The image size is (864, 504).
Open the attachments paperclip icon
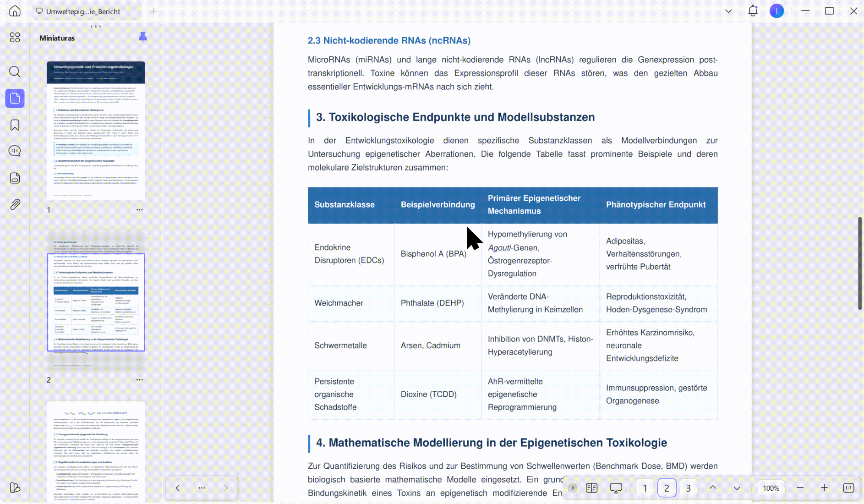point(15,204)
